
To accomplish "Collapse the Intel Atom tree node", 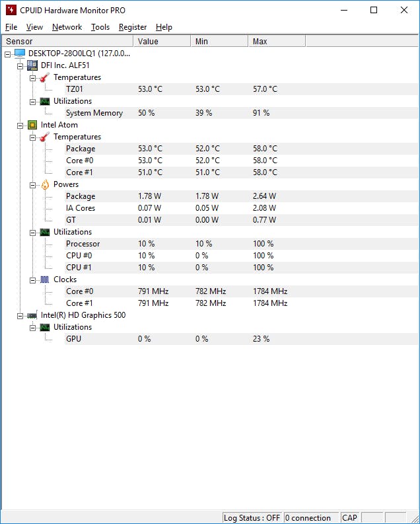I will tap(20, 126).
